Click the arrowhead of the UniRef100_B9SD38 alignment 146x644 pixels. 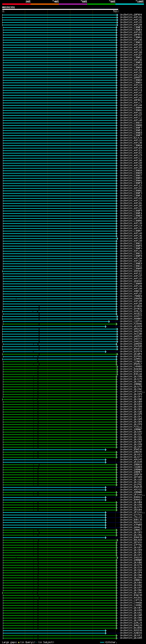106,631
